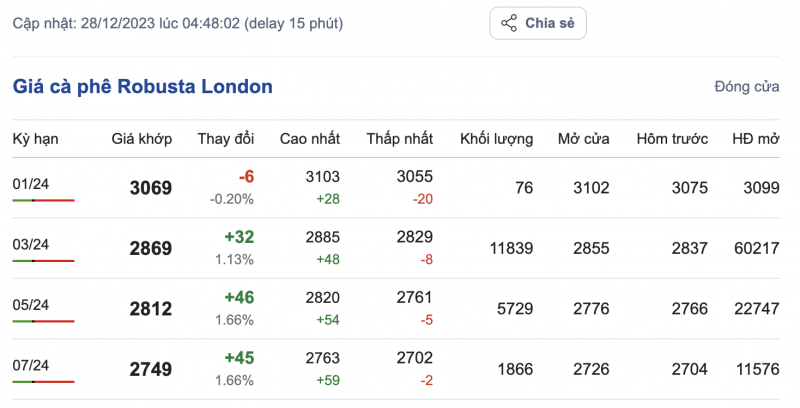Viewport: 800px width, 408px height.
Task: Open the 05/24 contract row
Action: point(32,304)
